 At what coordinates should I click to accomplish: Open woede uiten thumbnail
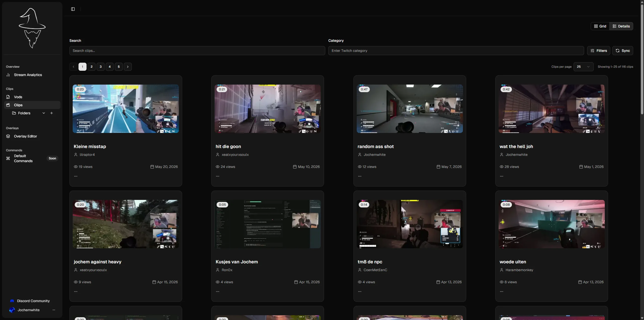click(x=552, y=224)
